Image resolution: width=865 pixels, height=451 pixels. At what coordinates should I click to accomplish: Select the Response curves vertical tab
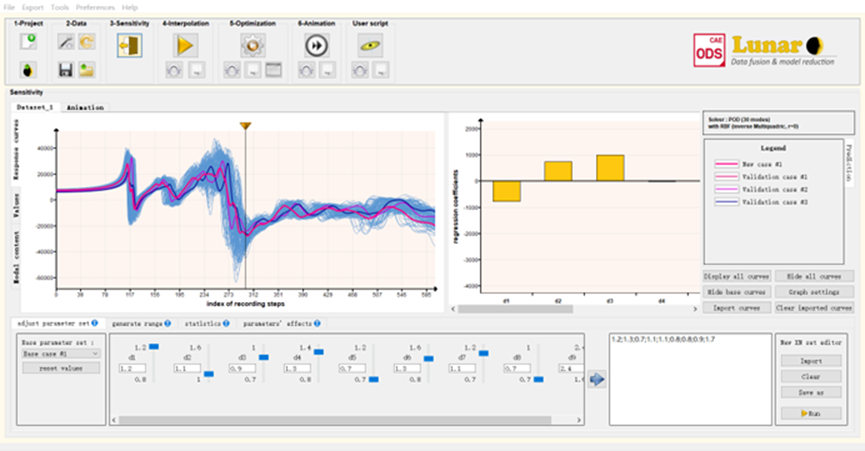16,150
